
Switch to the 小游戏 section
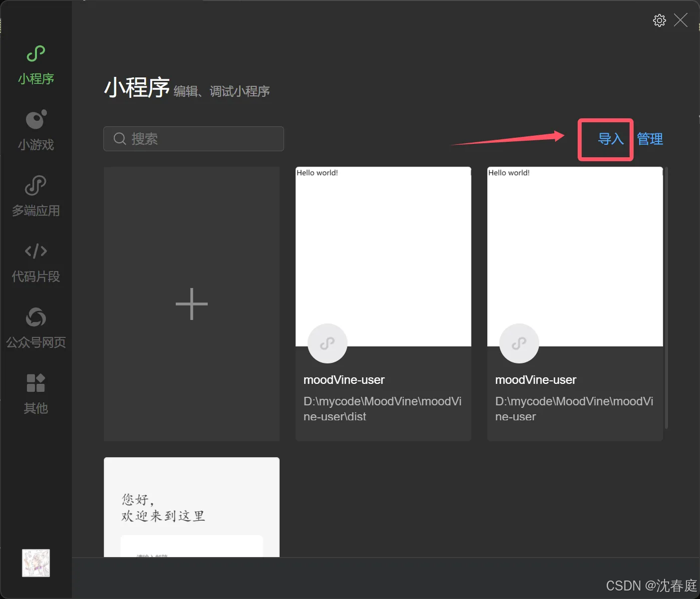pos(35,131)
